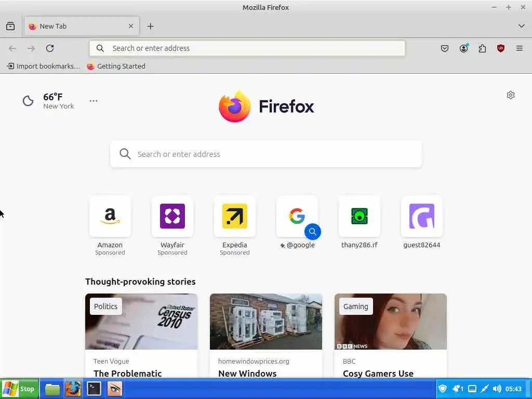532x399 pixels.
Task: Click the Firefox logo on the page
Action: 267,106
